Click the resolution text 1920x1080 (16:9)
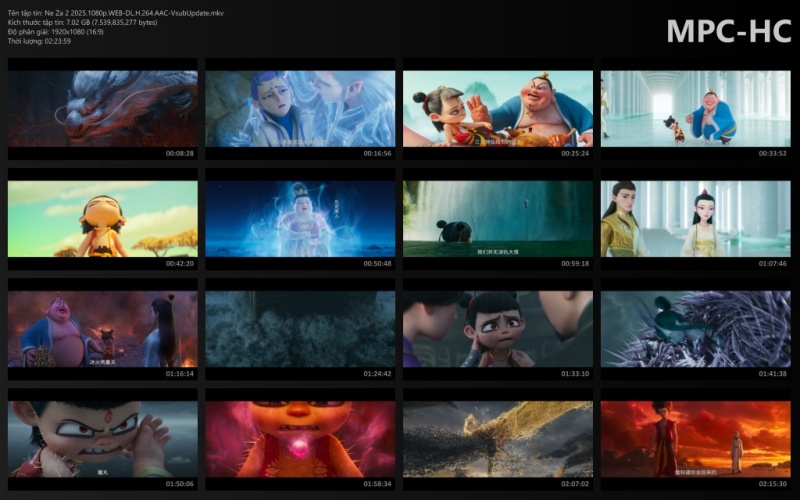This screenshot has width=800, height=500. [77, 32]
